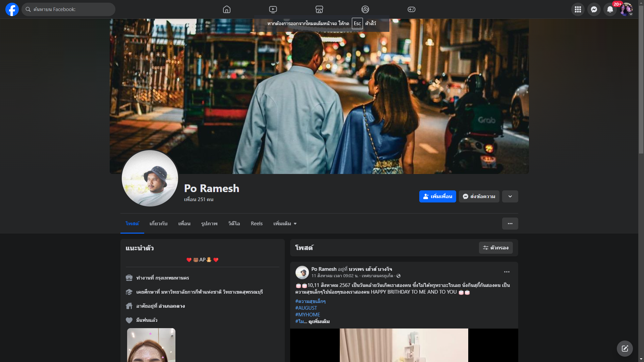644x362 pixels.
Task: Click the #AUGUST hashtag link
Action: (306, 308)
